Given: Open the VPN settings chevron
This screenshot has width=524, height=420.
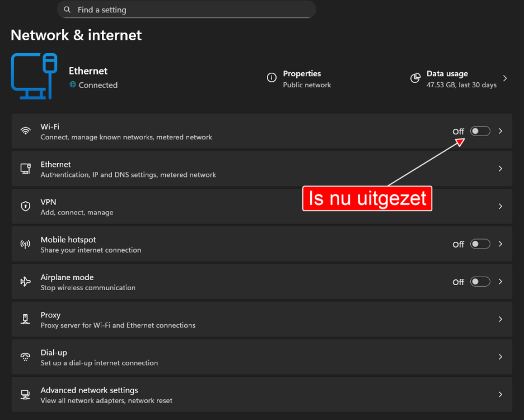Looking at the screenshot, I should pyautogui.click(x=500, y=206).
